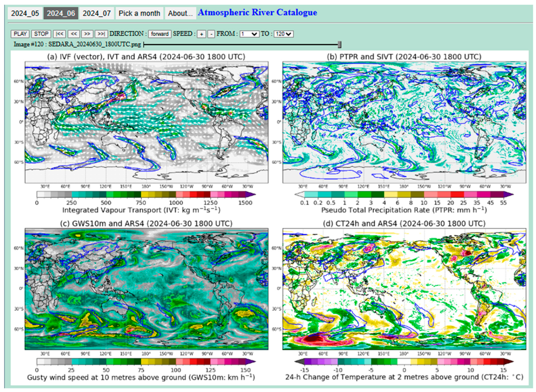Increase animation speed with + button
The width and height of the screenshot is (536, 392).
click(201, 34)
